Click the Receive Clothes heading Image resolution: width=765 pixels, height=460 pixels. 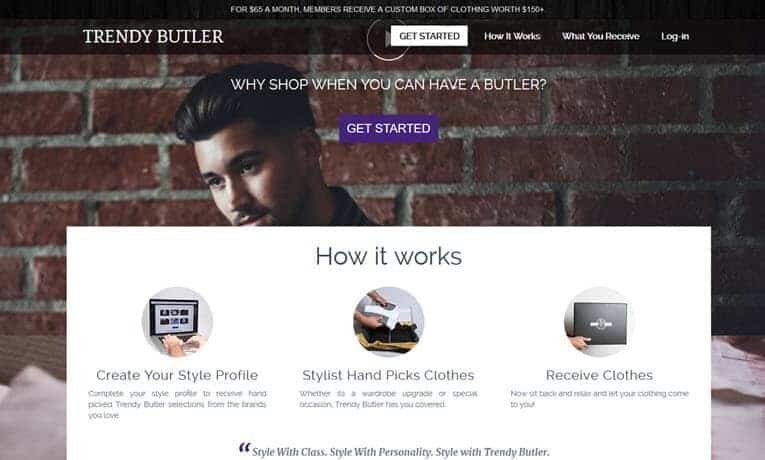point(600,375)
